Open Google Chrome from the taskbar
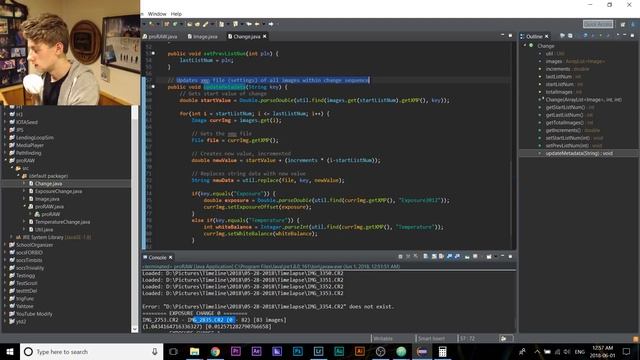Viewport: 640px width, 360px height. (x=215, y=351)
